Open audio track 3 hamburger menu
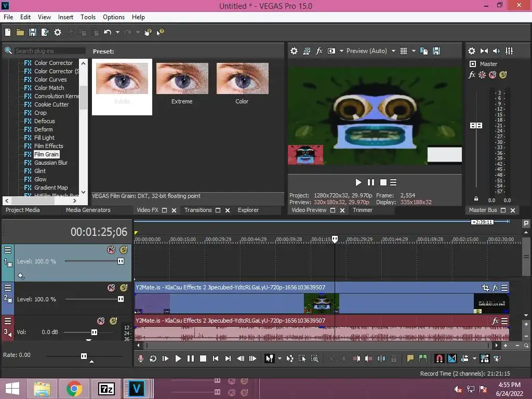The image size is (532, 399). click(x=7, y=321)
